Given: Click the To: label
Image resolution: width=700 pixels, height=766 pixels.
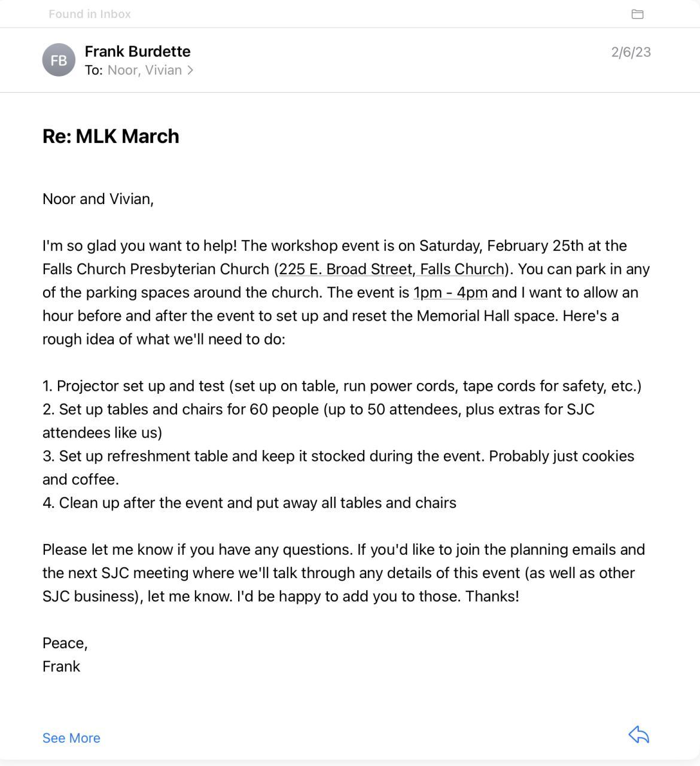Looking at the screenshot, I should (x=93, y=70).
